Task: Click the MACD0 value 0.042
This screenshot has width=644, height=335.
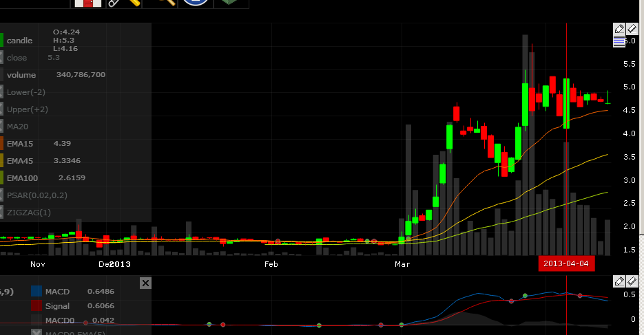Action: click(103, 320)
